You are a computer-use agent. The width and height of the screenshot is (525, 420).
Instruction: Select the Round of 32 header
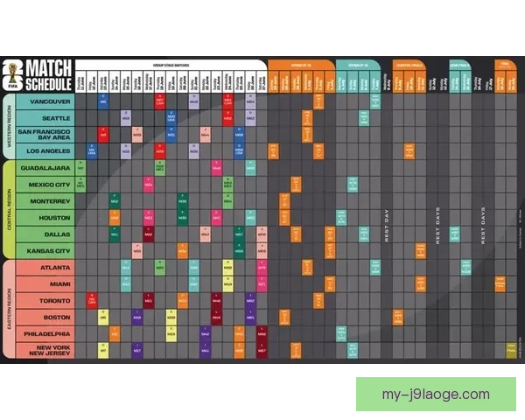coord(301,65)
